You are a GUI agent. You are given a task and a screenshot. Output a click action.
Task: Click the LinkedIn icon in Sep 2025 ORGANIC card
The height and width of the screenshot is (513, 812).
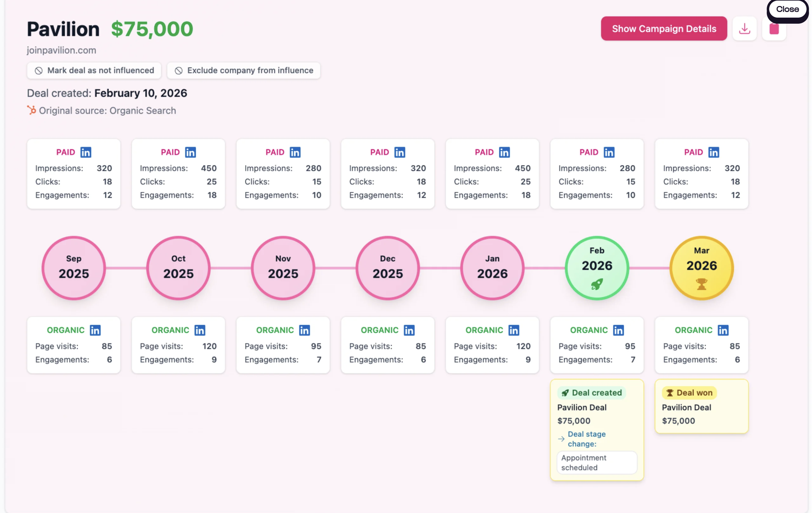(x=95, y=330)
